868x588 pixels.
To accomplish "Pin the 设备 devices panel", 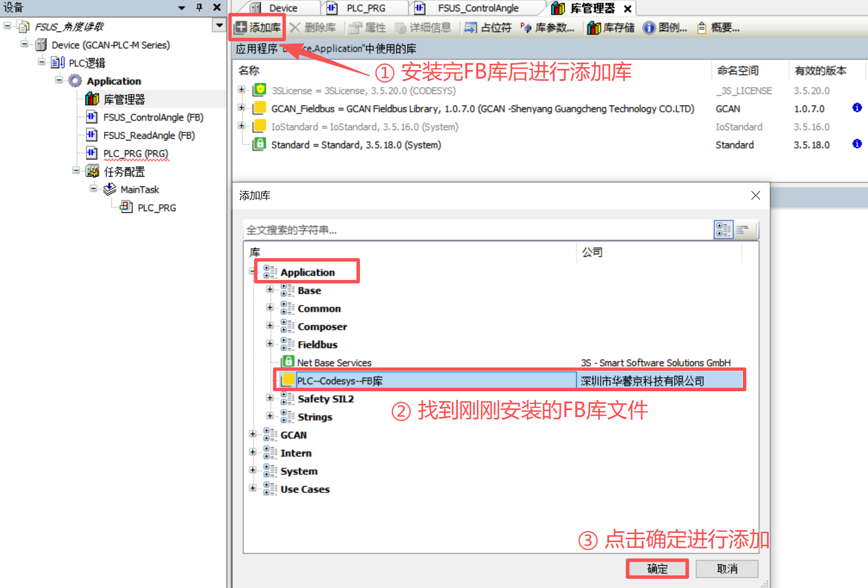I will click(199, 7).
